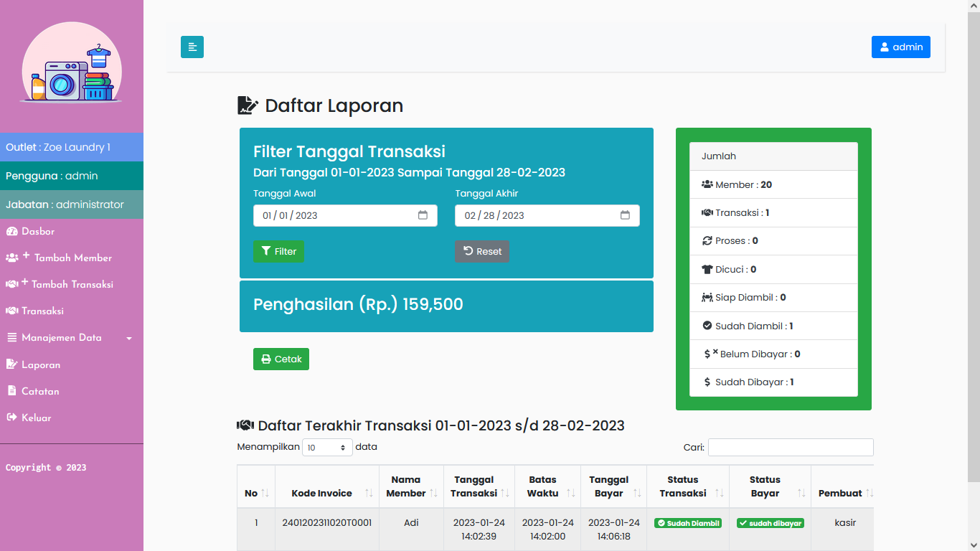Open Tambah Transaksi sidebar item
Image resolution: width=980 pixels, height=551 pixels.
point(72,284)
